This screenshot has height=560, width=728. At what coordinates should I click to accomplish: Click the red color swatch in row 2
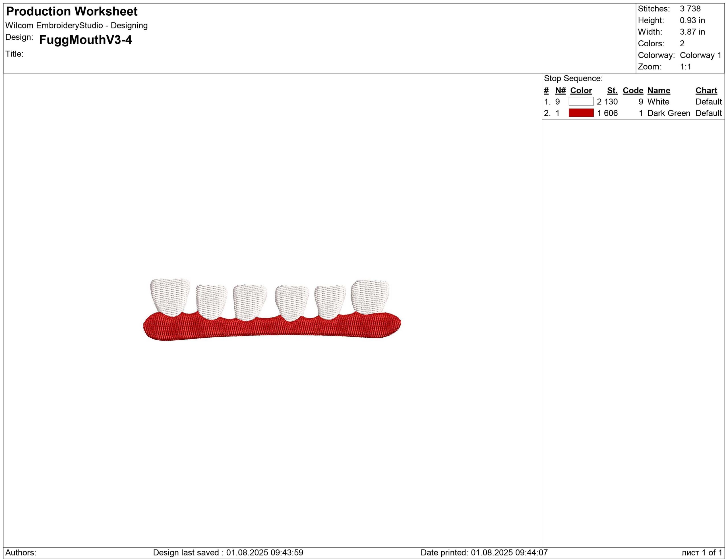[581, 113]
